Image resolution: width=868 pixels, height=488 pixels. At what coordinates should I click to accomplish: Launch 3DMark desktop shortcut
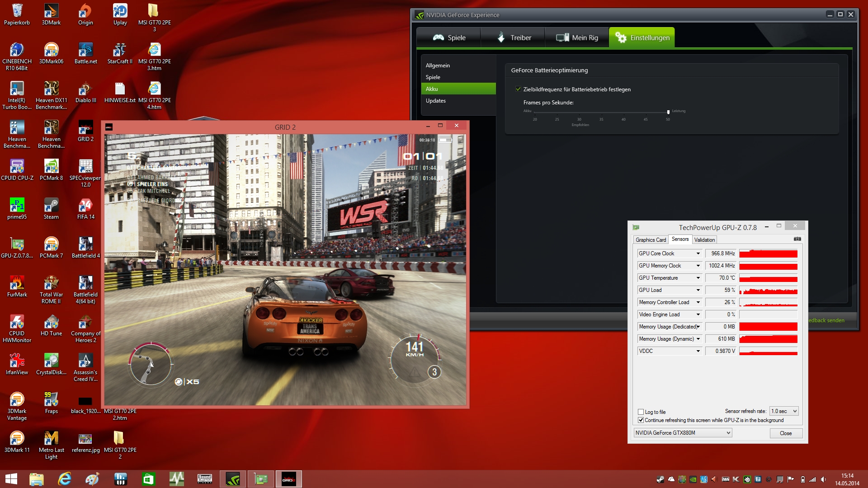pyautogui.click(x=51, y=14)
